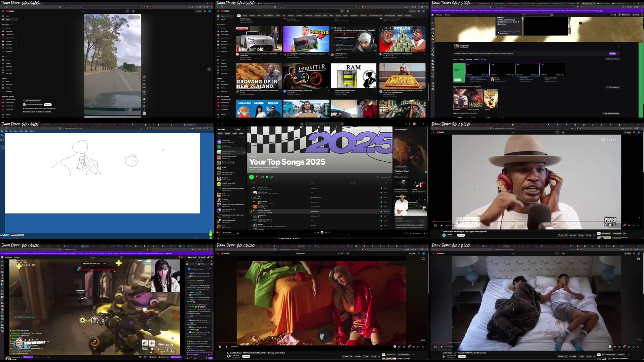This screenshot has height=362, width=644.
Task: Follow Tory Lanez on Spotify
Action: point(422,221)
